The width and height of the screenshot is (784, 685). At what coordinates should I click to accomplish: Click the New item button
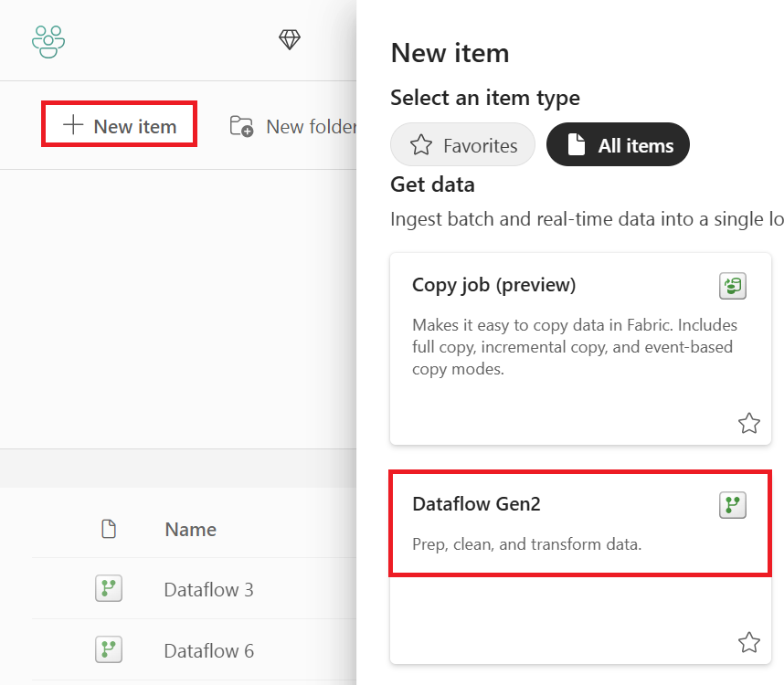(x=120, y=126)
